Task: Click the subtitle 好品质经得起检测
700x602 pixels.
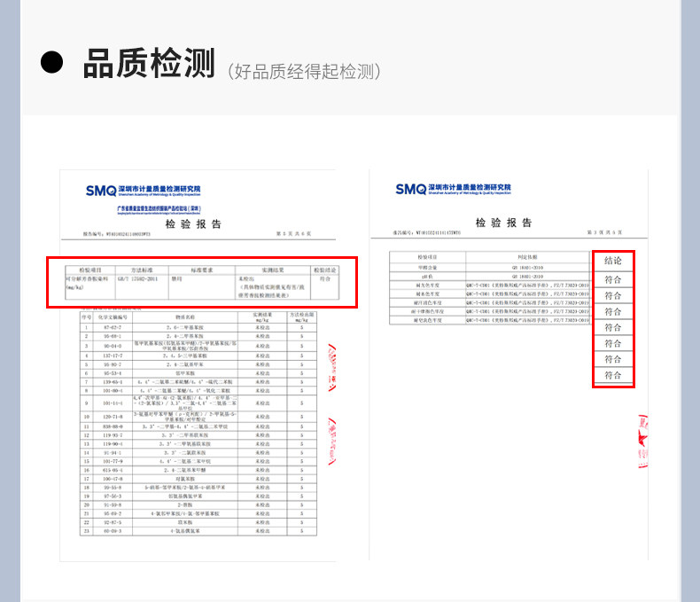Action: click(304, 71)
